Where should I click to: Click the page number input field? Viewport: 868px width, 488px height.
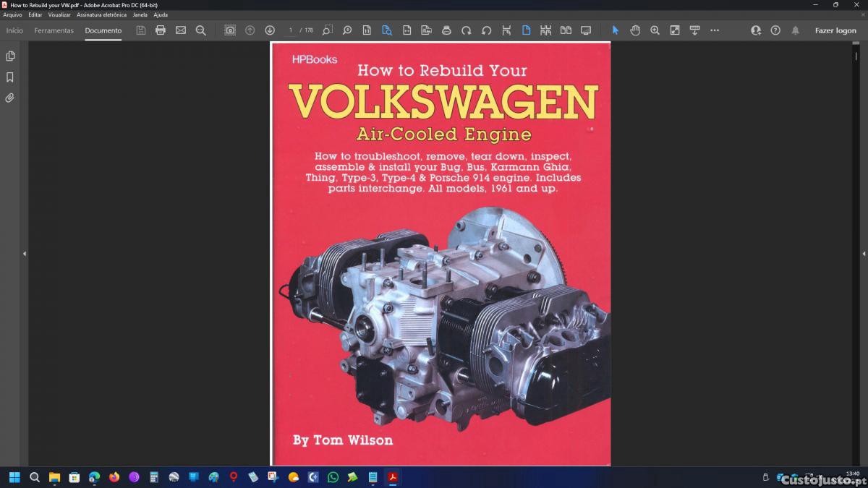click(x=291, y=30)
